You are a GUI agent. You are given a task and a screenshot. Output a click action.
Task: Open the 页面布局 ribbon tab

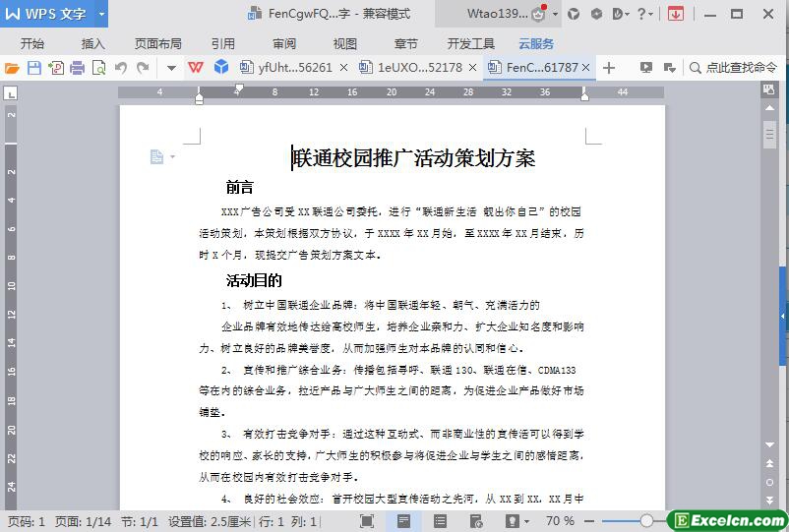158,43
